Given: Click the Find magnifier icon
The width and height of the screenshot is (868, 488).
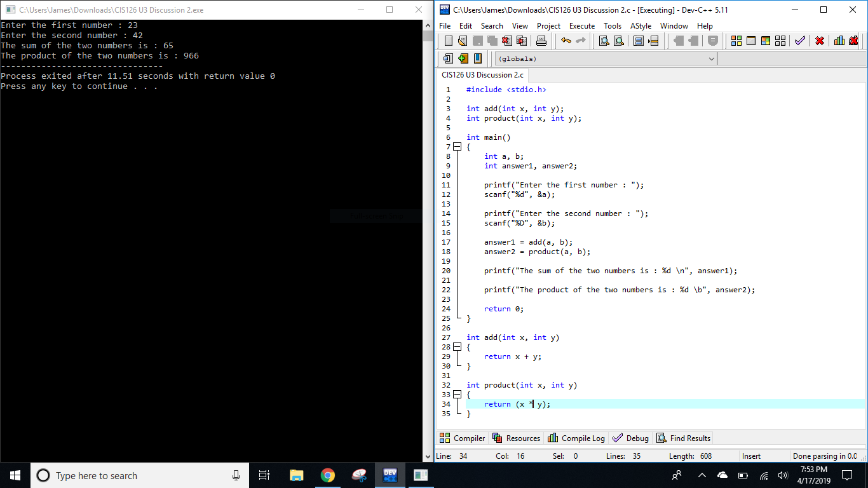Looking at the screenshot, I should 604,41.
